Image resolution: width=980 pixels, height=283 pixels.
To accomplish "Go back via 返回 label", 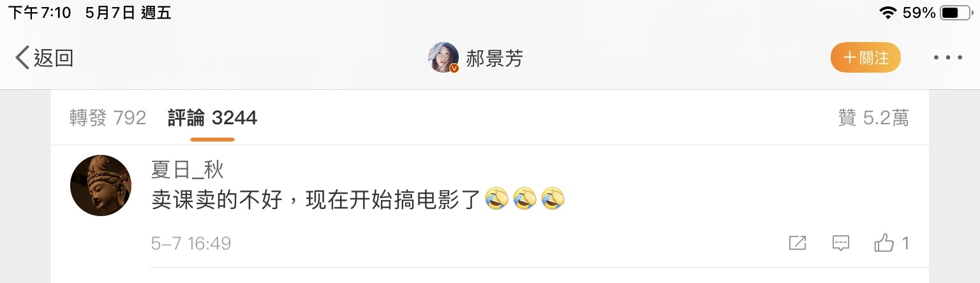I will click(x=54, y=58).
